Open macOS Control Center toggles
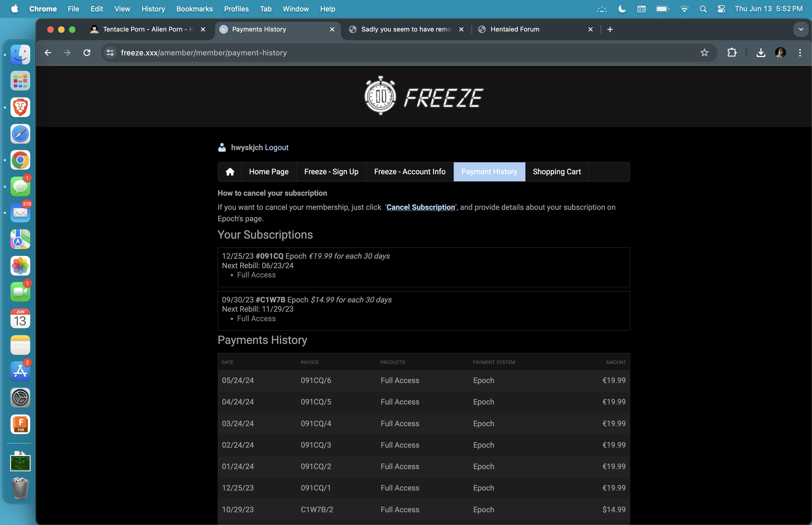 tap(721, 9)
